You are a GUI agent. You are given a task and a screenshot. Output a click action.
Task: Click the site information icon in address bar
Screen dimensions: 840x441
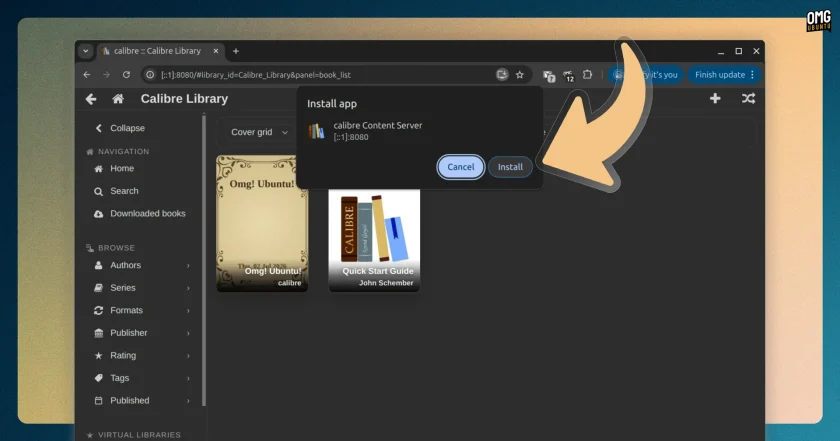click(x=150, y=75)
